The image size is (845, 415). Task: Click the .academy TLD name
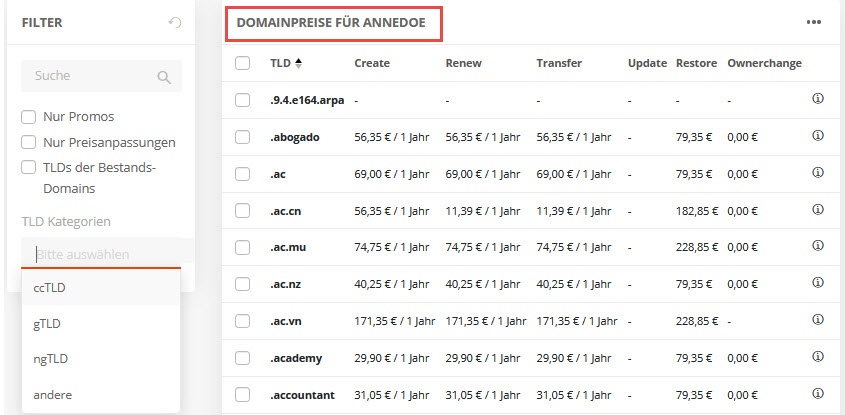pos(296,358)
